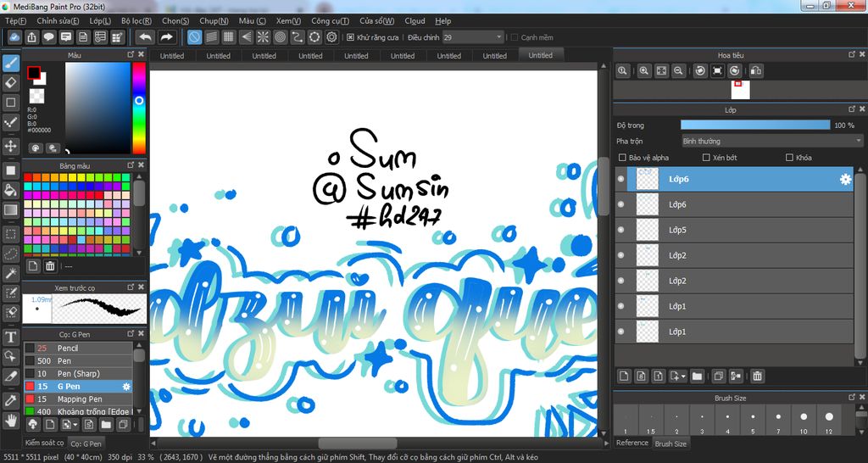The width and height of the screenshot is (868, 463).
Task: Open settings gear of selected Lớp6 layer
Action: point(845,180)
